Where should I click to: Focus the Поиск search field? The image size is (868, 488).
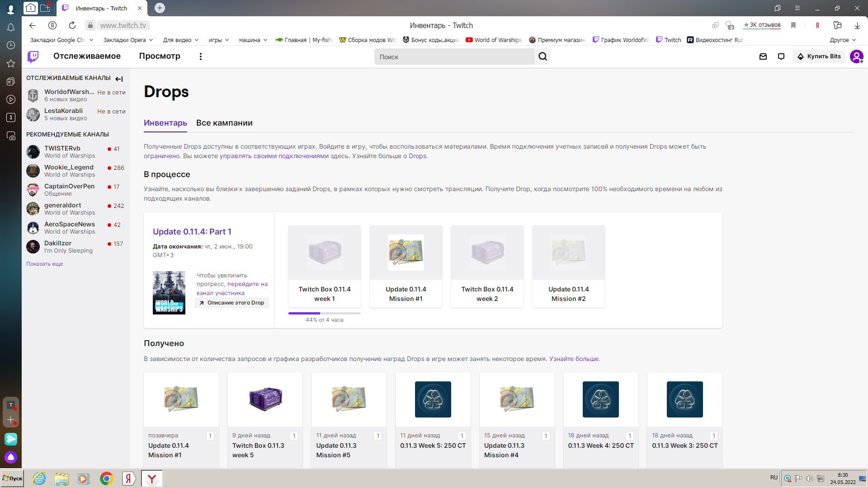click(454, 56)
